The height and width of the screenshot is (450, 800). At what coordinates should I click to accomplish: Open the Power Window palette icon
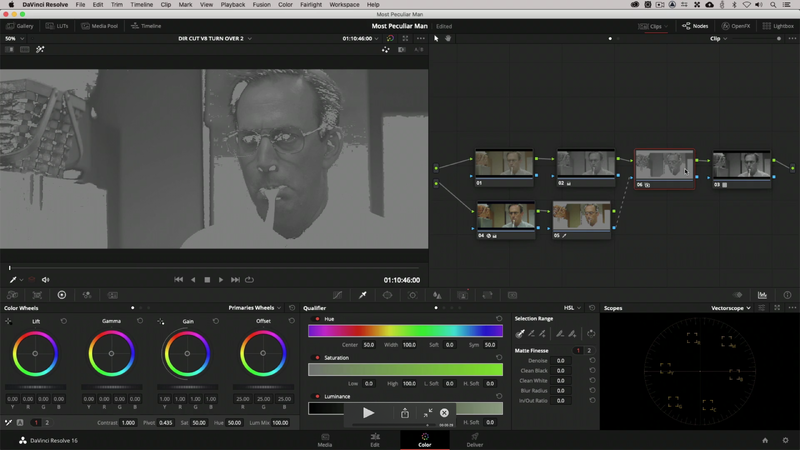387,295
